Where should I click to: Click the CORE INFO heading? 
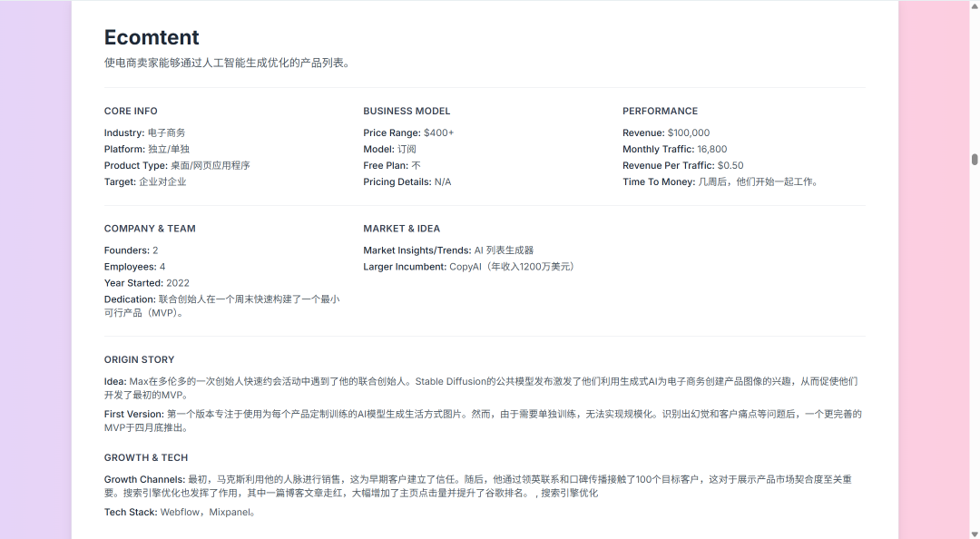pyautogui.click(x=131, y=111)
